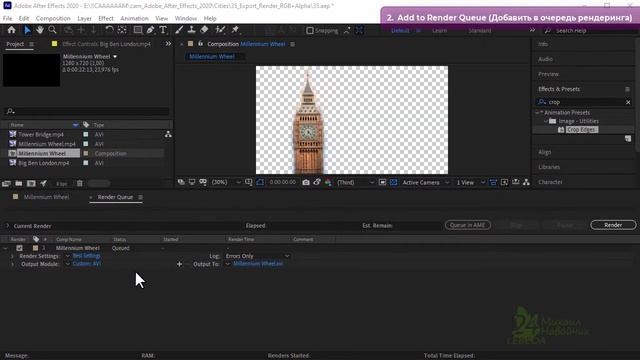The image size is (640, 360).
Task: Select the Pen tool
Action: tap(151, 30)
